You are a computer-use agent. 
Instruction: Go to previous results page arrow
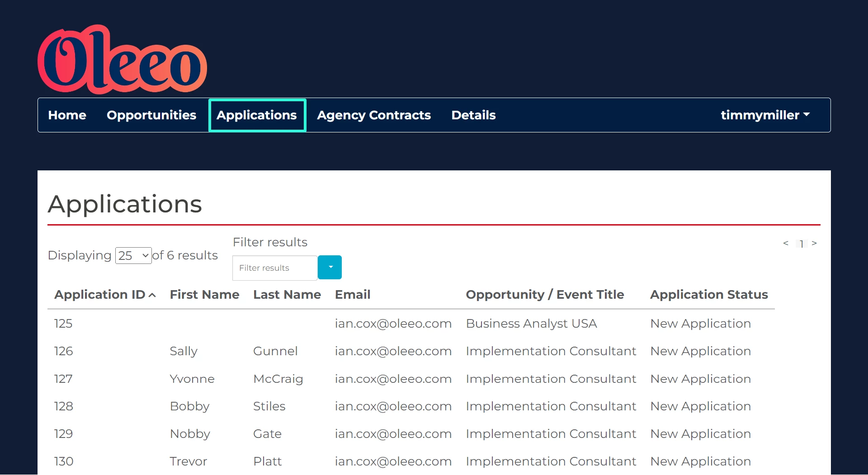pyautogui.click(x=786, y=243)
